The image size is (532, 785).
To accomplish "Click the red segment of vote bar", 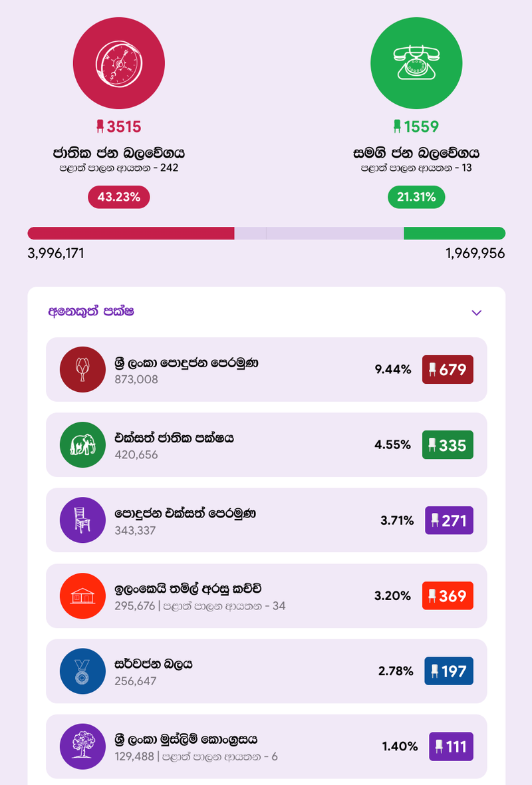I will pyautogui.click(x=131, y=234).
